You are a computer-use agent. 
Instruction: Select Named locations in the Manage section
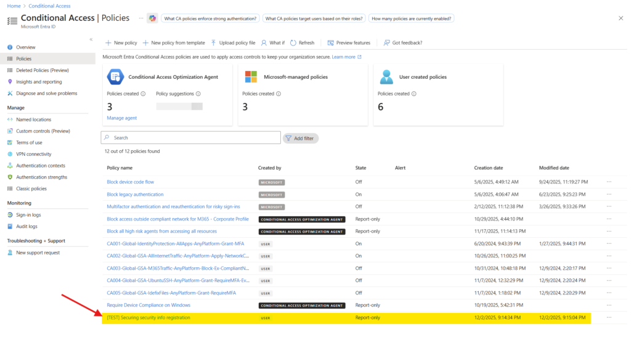(x=33, y=119)
